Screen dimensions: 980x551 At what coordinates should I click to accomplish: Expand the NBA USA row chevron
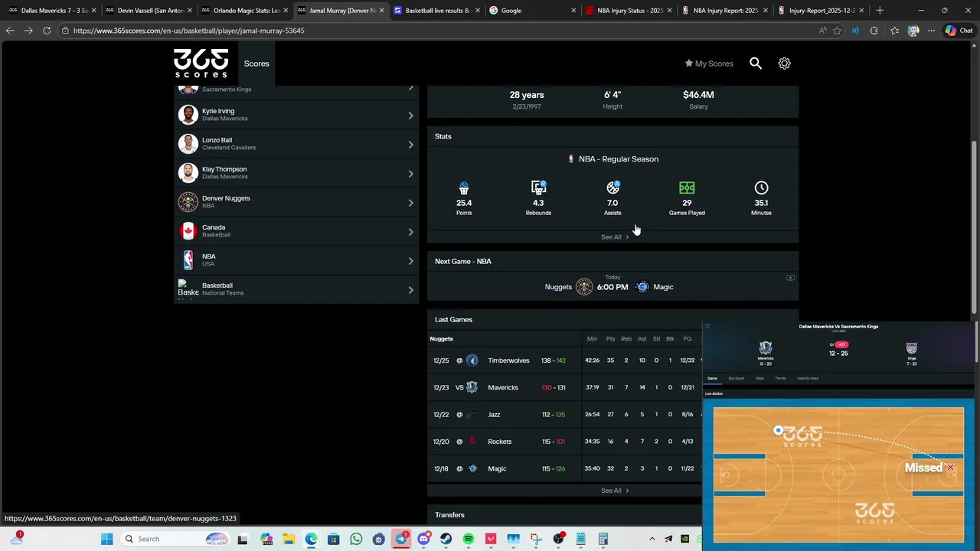tap(410, 261)
